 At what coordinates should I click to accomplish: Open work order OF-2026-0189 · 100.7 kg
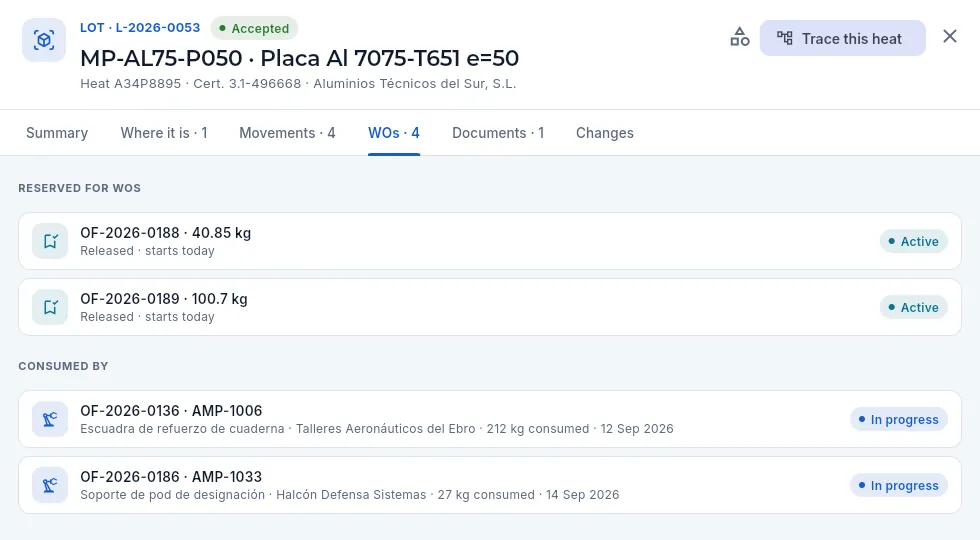point(490,308)
